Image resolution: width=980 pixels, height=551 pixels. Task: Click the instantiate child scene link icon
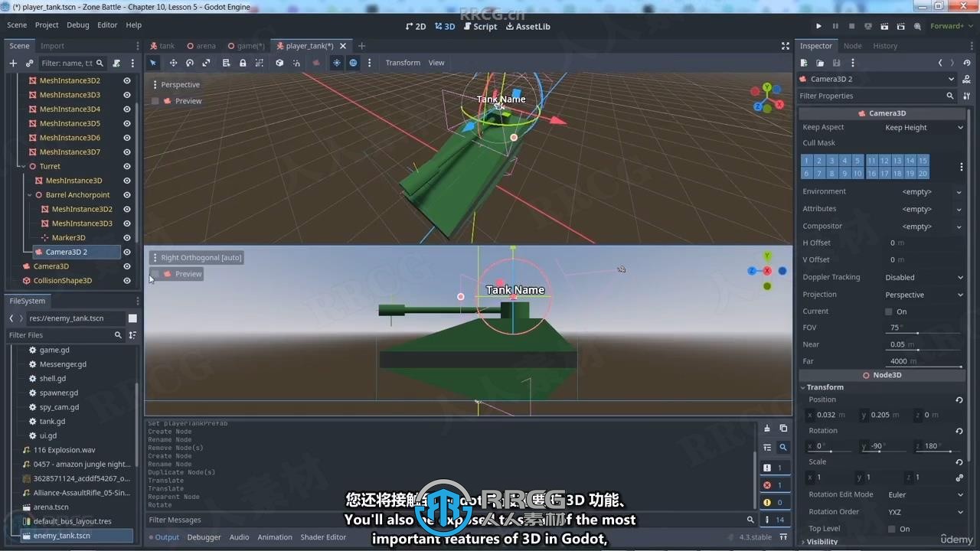(29, 63)
